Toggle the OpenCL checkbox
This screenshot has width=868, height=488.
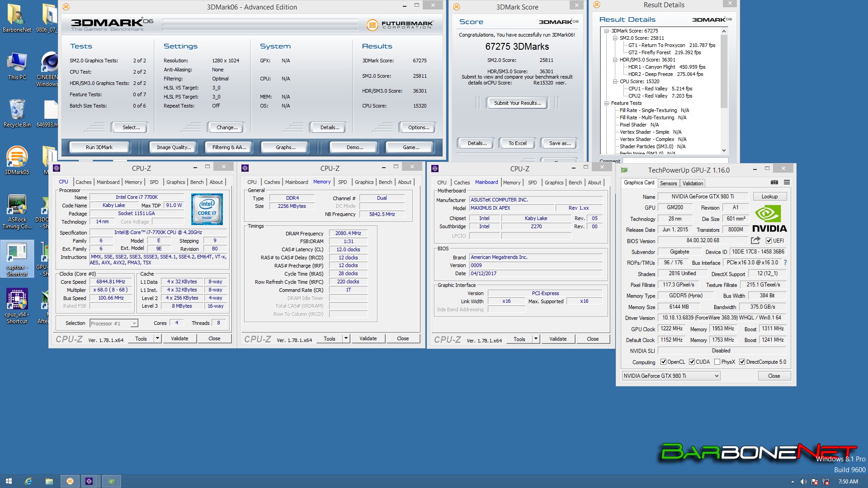click(x=663, y=362)
